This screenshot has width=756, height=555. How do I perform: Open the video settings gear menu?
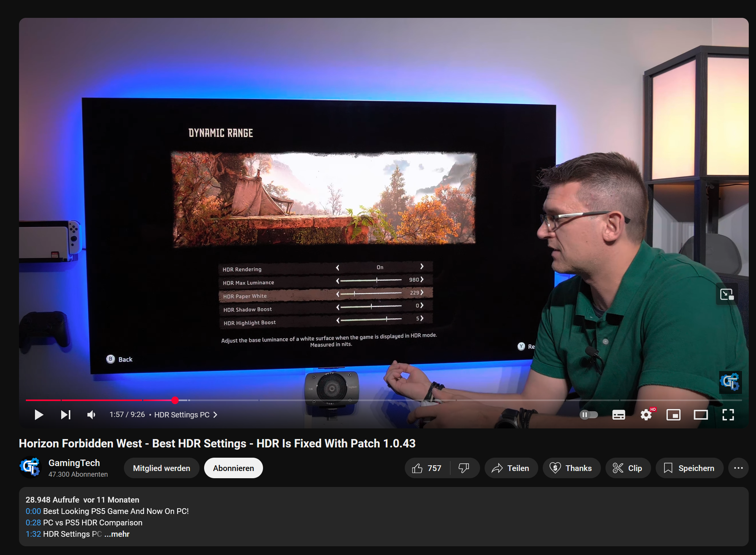coord(646,414)
